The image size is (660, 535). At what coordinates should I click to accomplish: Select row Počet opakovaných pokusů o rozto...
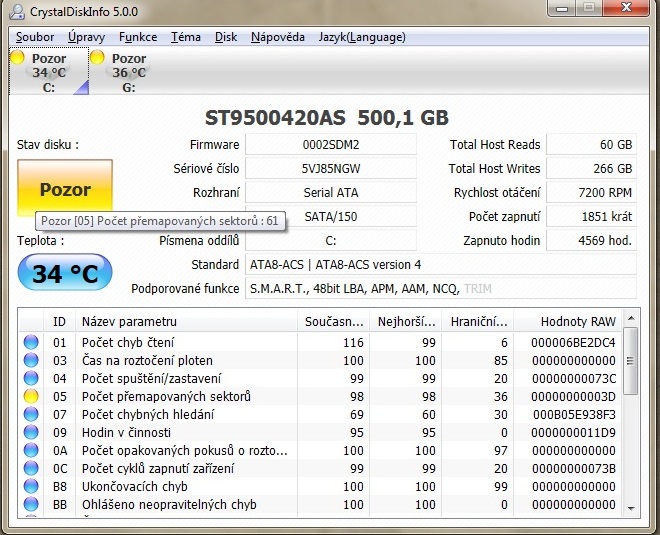pyautogui.click(x=320, y=450)
